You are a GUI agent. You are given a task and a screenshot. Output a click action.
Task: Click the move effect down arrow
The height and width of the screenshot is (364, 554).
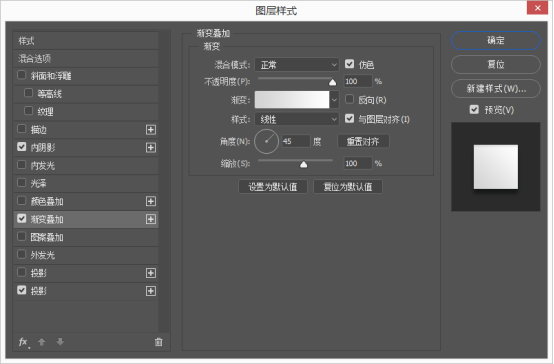click(x=60, y=342)
